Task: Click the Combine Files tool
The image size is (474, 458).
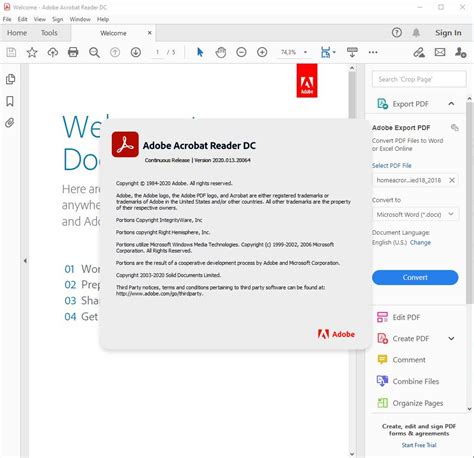Action: (x=408, y=381)
